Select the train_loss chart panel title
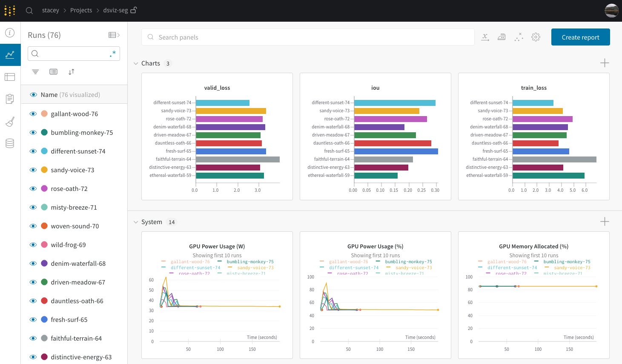 pos(534,88)
